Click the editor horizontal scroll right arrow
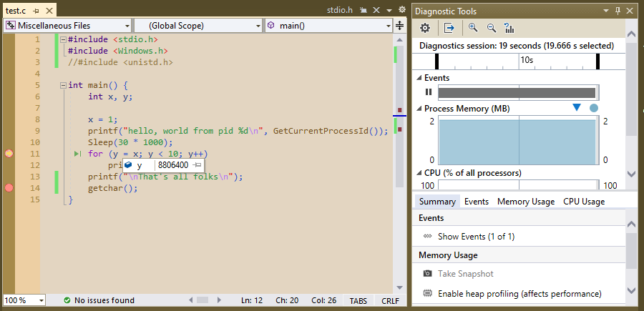The height and width of the screenshot is (311, 644). point(220,300)
